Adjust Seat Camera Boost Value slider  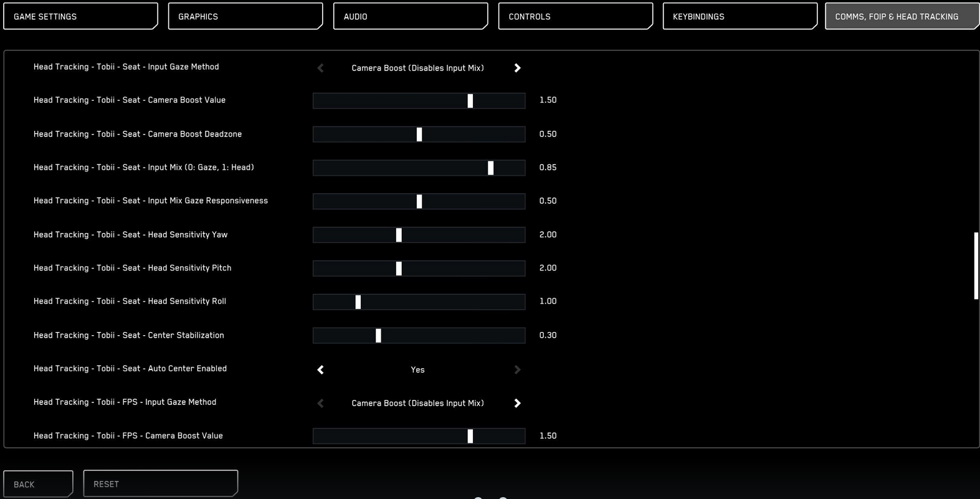coord(419,100)
